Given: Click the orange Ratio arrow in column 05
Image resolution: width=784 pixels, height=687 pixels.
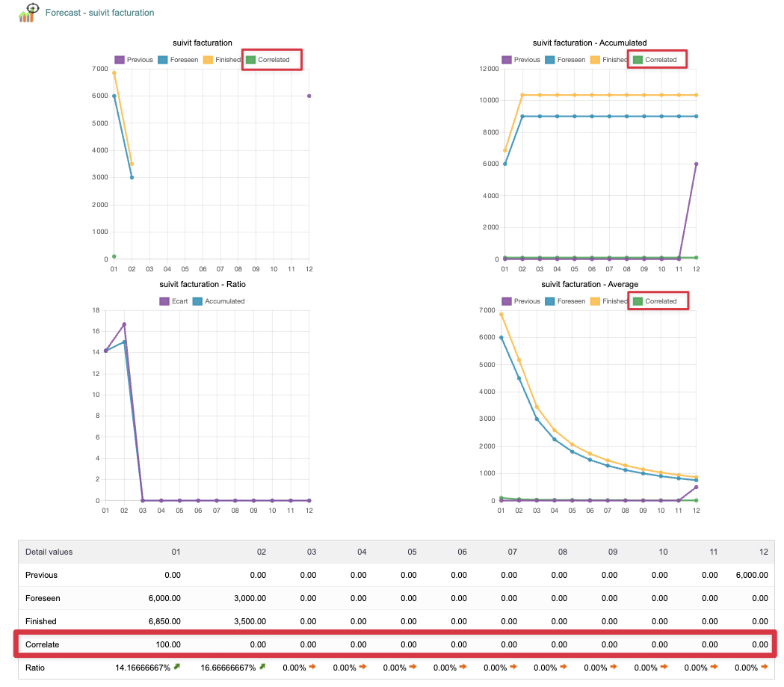Looking at the screenshot, I should point(413,667).
